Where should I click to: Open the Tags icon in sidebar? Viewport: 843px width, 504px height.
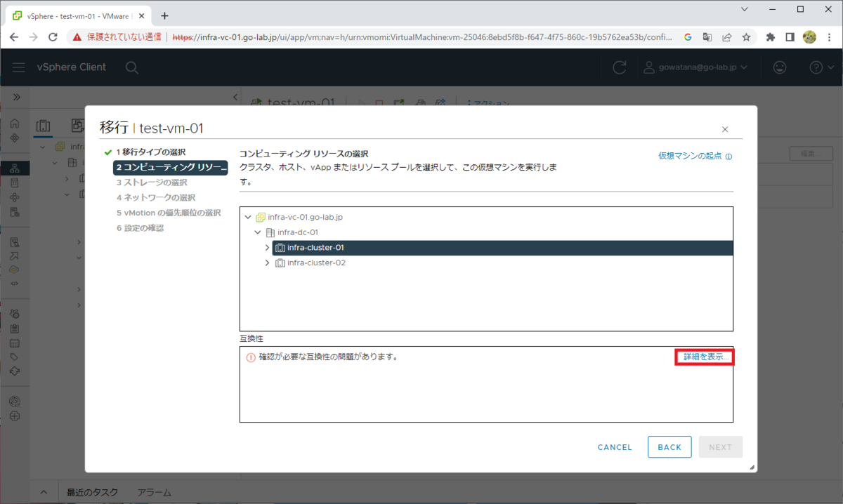click(15, 357)
